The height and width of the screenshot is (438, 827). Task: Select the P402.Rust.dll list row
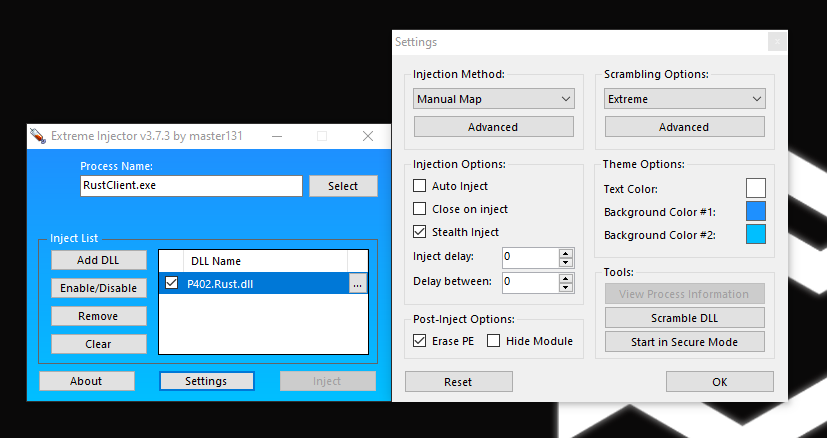click(x=263, y=283)
